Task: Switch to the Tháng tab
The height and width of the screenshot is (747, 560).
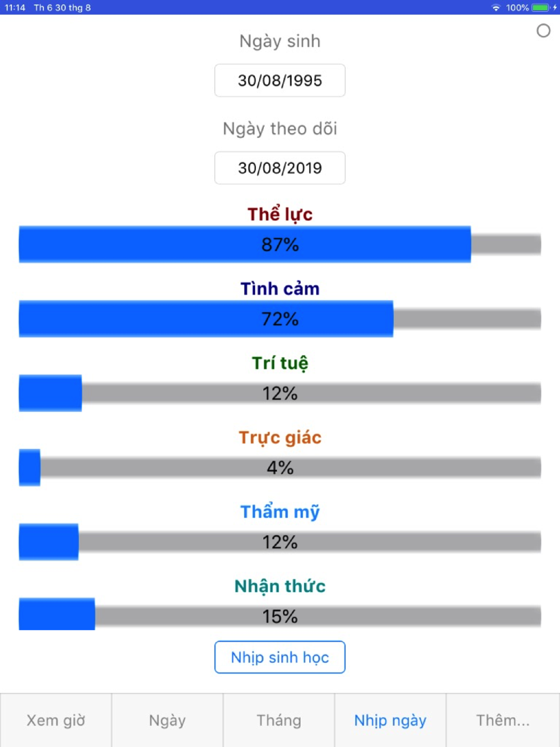Action: (279, 720)
